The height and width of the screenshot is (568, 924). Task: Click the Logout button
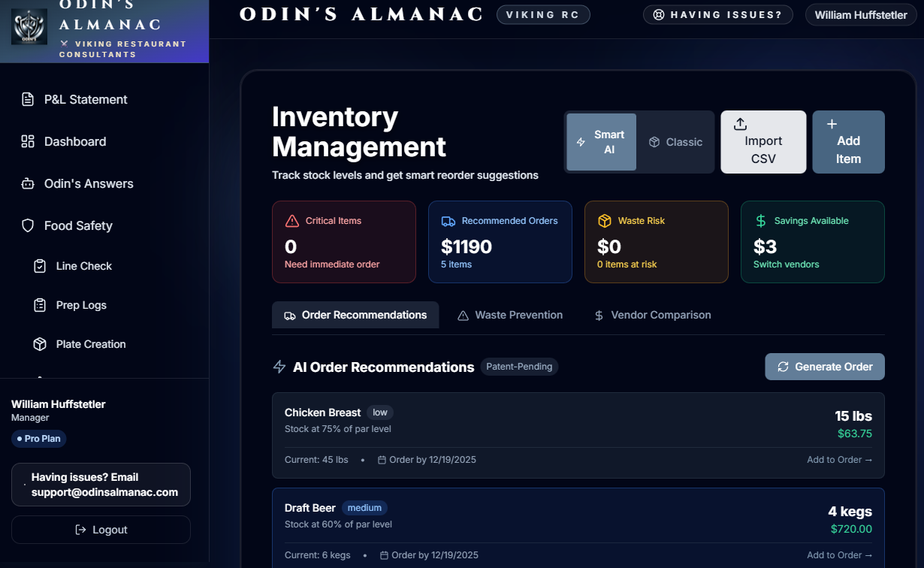(x=101, y=530)
